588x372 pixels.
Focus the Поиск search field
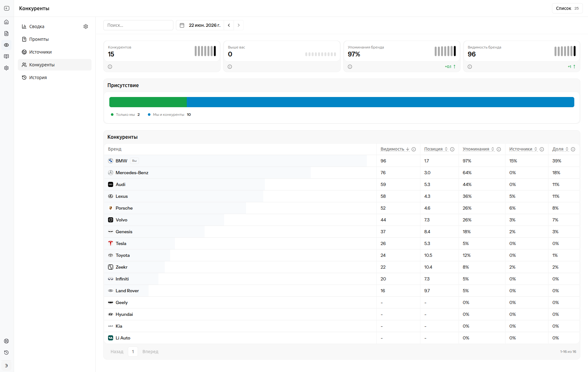tap(138, 25)
